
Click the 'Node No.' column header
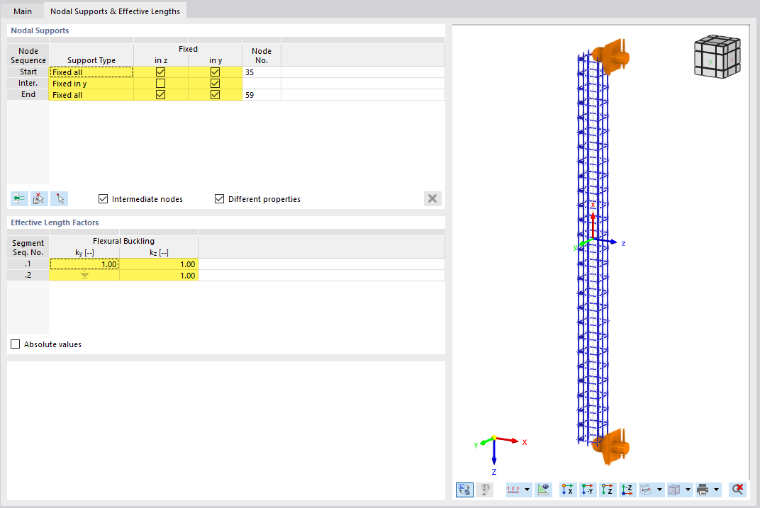(x=262, y=55)
